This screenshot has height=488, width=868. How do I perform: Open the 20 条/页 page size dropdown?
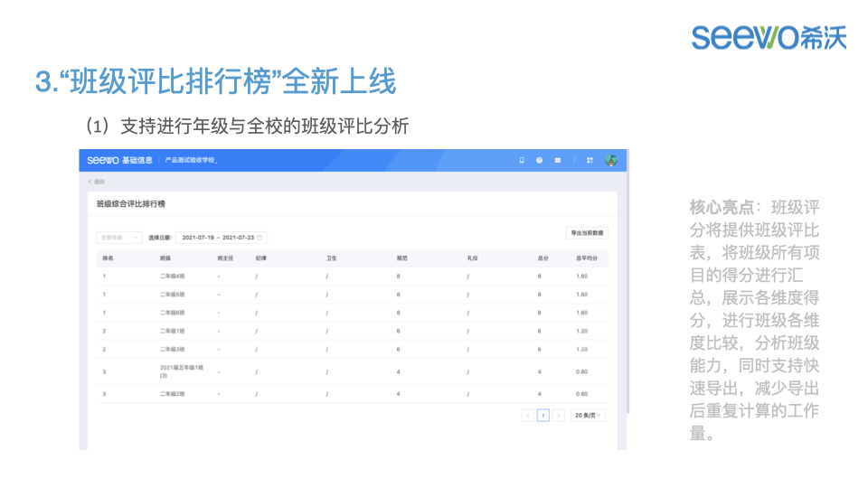click(588, 415)
